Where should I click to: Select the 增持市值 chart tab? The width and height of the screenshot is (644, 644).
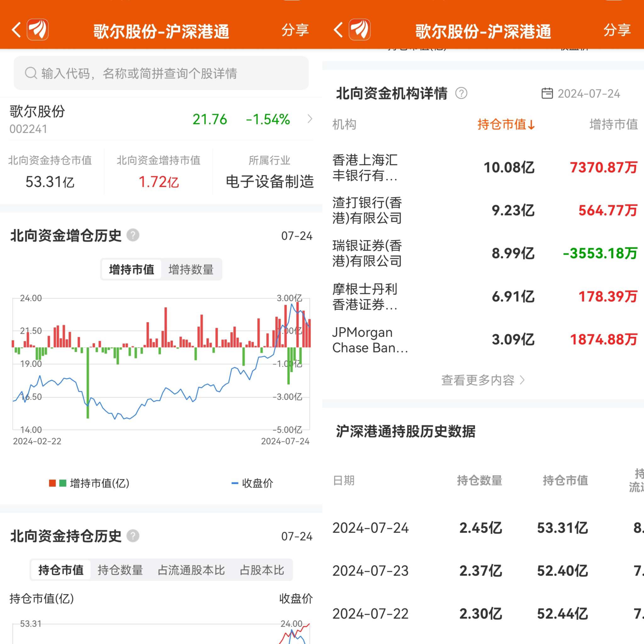click(131, 269)
